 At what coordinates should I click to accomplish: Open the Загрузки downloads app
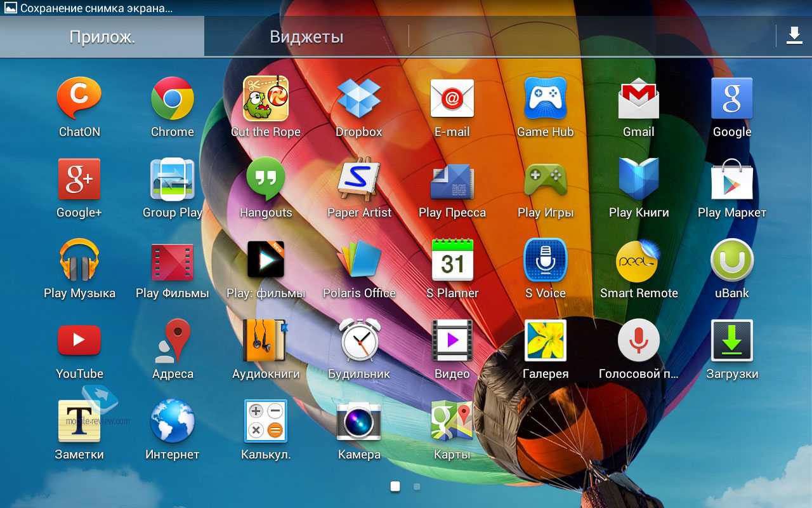732,340
